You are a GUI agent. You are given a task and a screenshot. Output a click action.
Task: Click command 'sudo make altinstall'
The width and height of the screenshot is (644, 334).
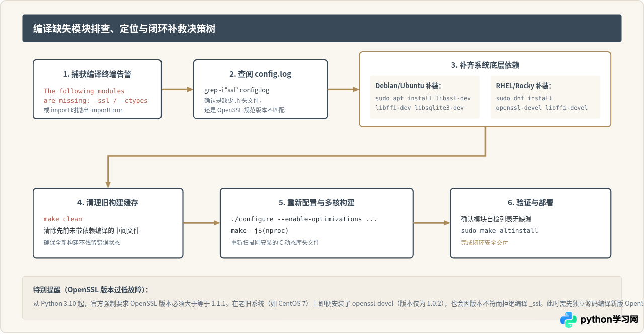(x=500, y=230)
